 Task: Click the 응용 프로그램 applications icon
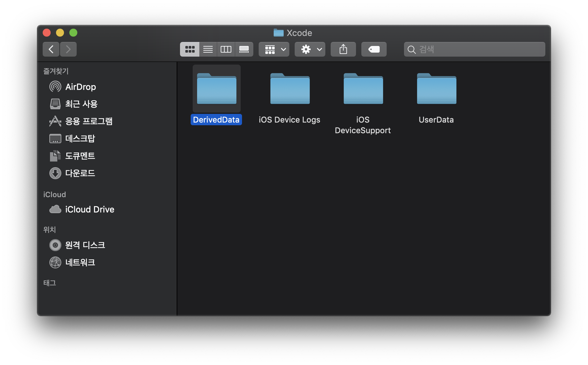(x=55, y=121)
